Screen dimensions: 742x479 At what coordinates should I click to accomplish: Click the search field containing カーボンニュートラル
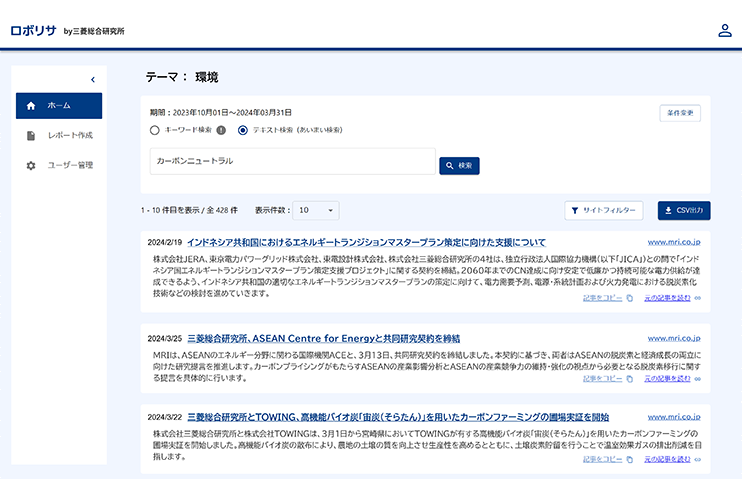coord(292,161)
